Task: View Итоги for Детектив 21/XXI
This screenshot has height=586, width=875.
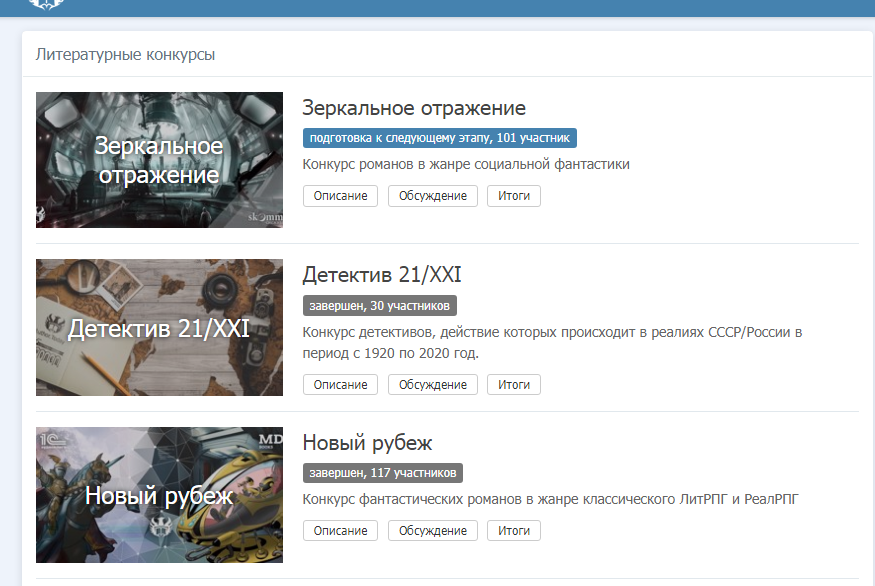Action: 513,385
